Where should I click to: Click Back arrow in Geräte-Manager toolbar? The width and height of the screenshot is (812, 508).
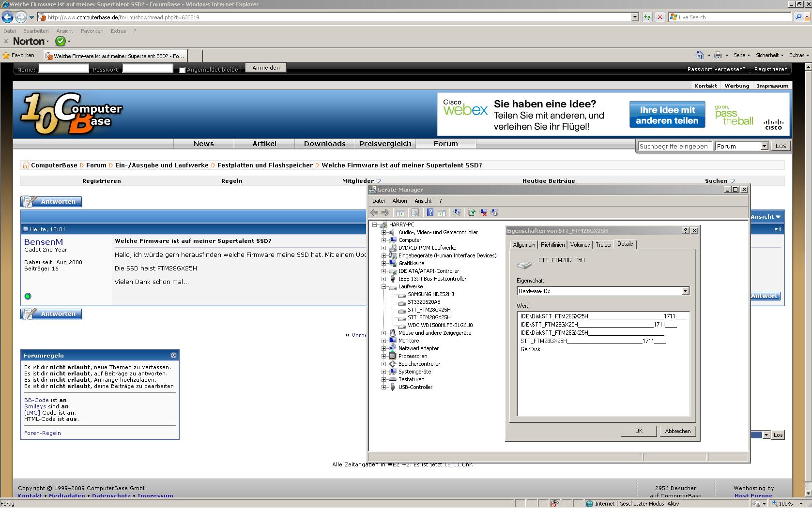[374, 212]
